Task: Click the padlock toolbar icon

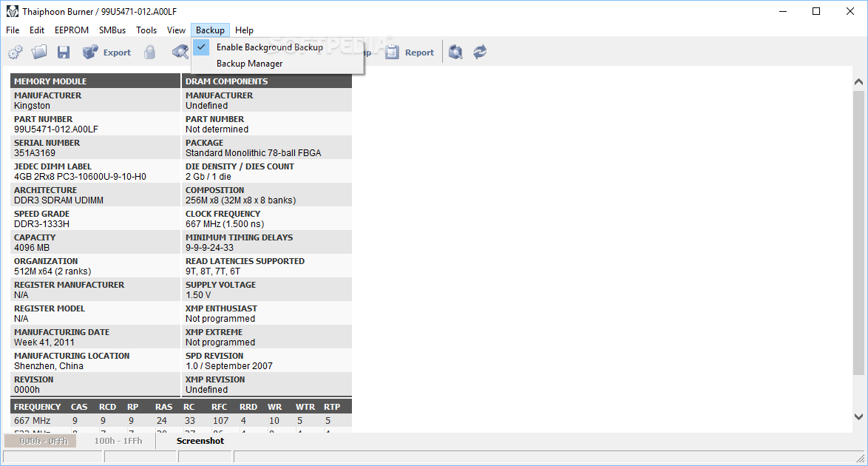Action: (149, 52)
